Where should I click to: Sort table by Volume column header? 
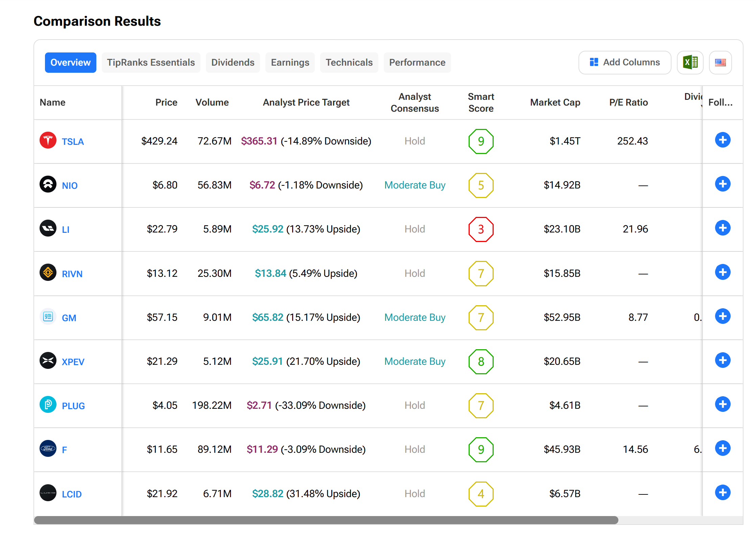pyautogui.click(x=212, y=103)
